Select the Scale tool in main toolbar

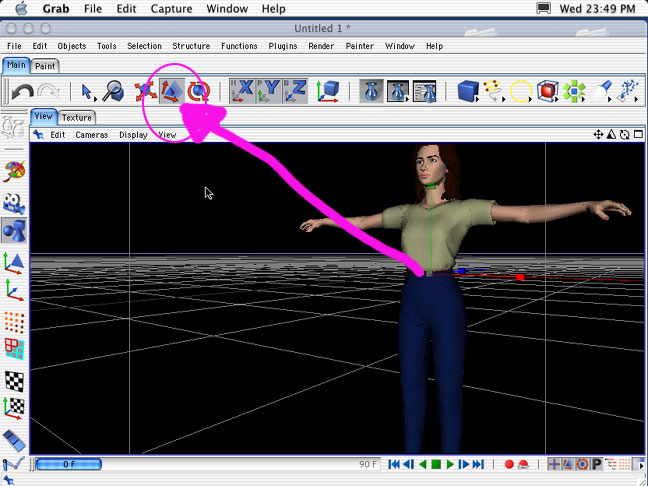[x=172, y=91]
